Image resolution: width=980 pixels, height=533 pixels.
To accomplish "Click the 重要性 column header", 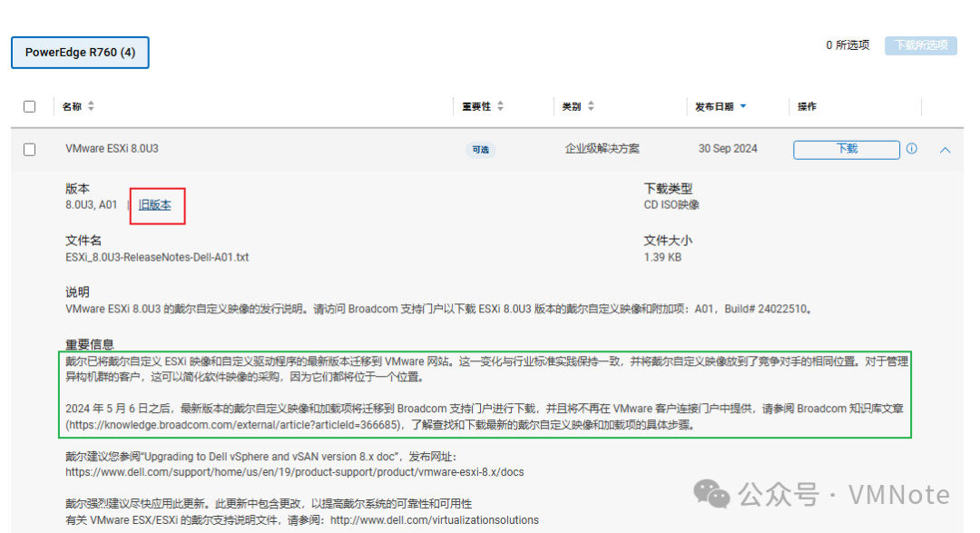I will pos(476,106).
